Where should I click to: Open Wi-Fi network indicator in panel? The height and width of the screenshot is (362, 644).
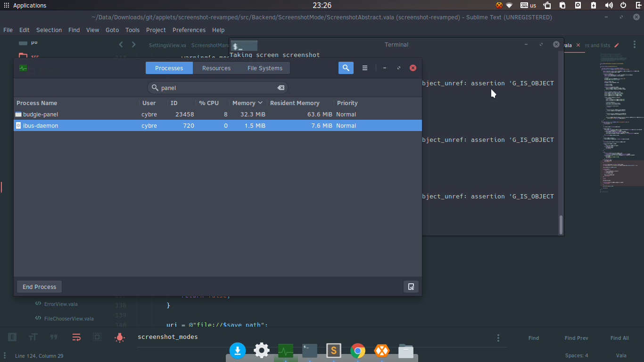[509, 6]
